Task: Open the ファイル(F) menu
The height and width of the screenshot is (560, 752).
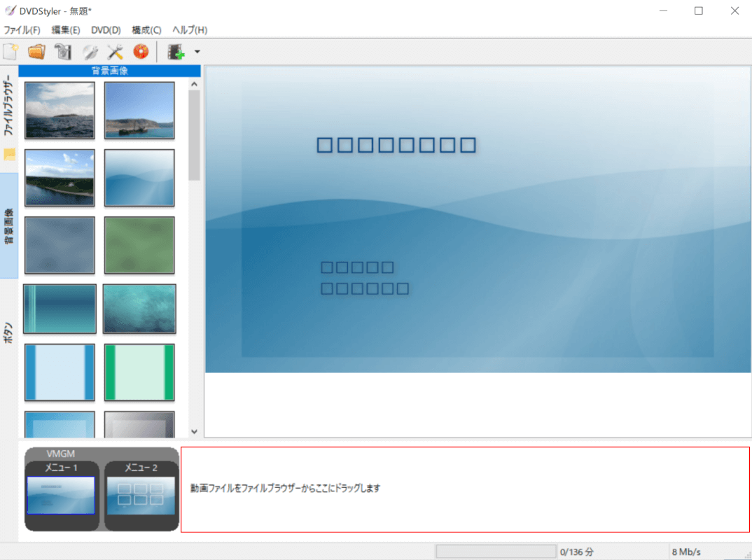Action: (22, 29)
